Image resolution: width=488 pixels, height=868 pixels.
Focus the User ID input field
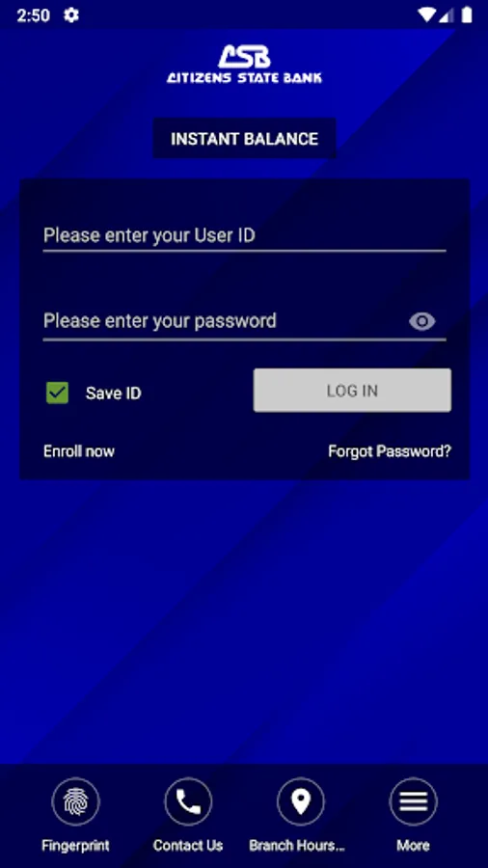click(x=245, y=236)
